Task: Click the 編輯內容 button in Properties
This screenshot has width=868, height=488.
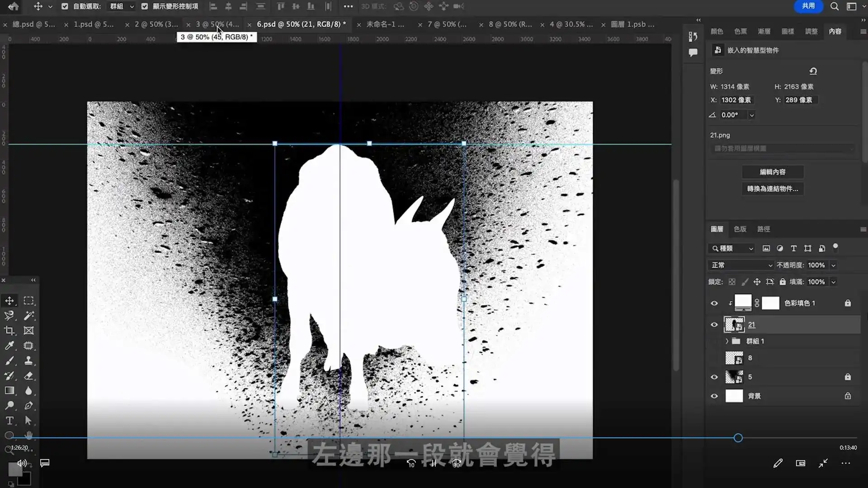Action: (773, 172)
